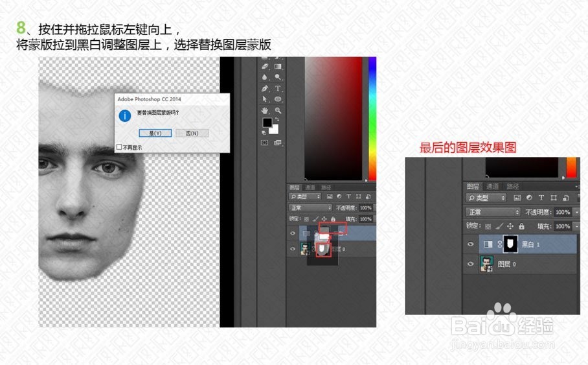Click the black foreground color swatch
This screenshot has height=365, width=588.
(x=267, y=122)
